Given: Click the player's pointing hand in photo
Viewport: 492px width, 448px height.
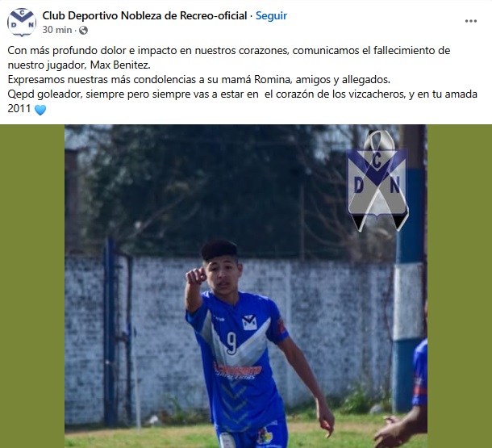Looking at the screenshot, I should click(x=195, y=276).
